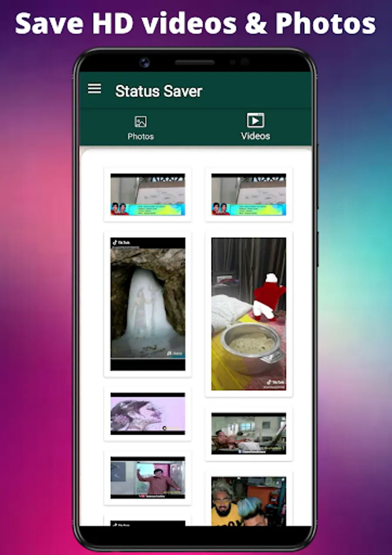Click the Photos tab picture icon
Image resolution: width=392 pixels, height=555 pixels.
[x=141, y=122]
